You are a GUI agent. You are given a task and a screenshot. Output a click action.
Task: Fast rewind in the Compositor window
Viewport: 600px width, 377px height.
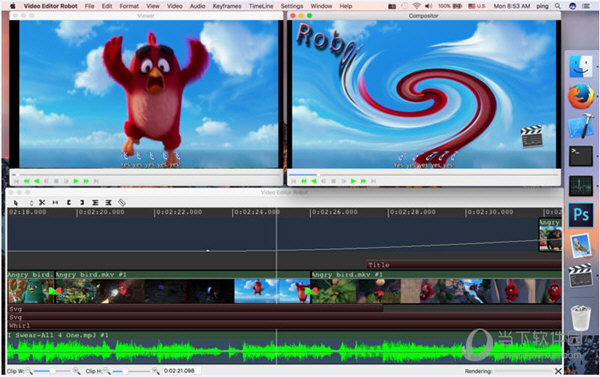[x=304, y=181]
